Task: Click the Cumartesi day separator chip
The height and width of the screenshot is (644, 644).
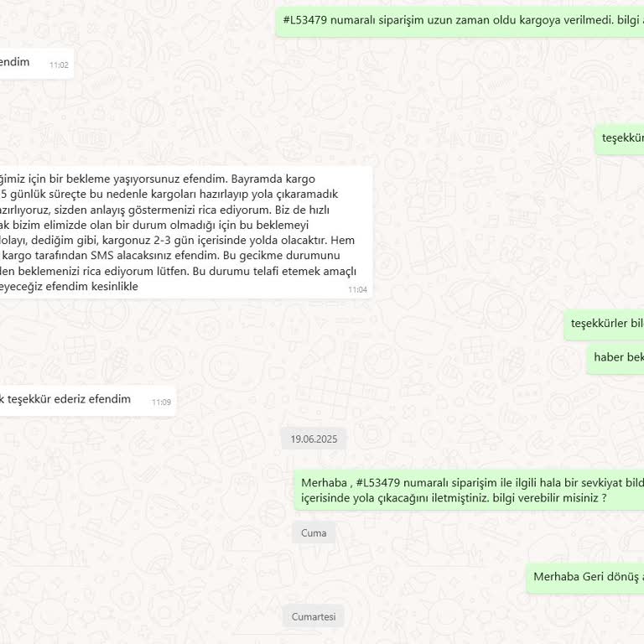Action: pyautogui.click(x=314, y=616)
